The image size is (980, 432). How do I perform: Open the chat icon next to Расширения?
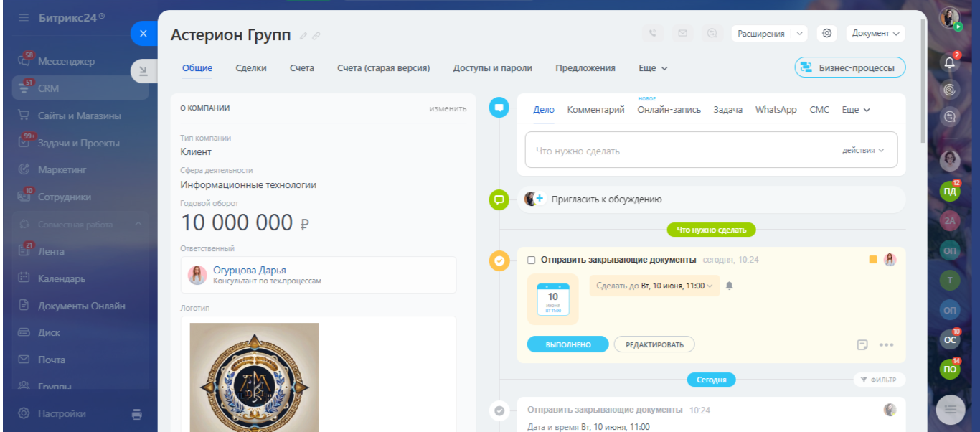click(712, 33)
